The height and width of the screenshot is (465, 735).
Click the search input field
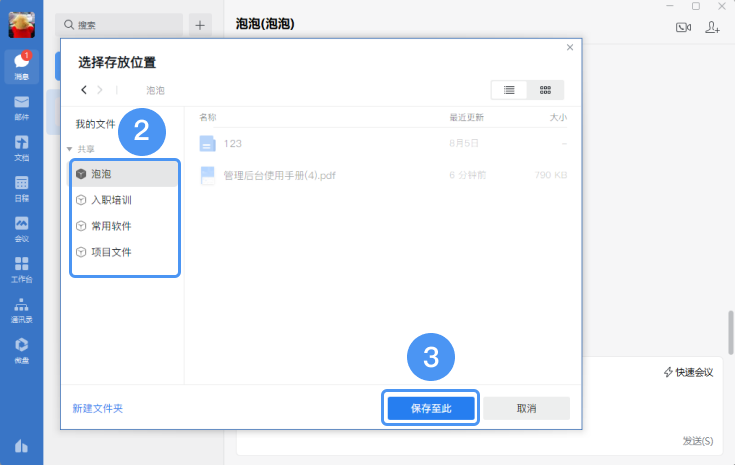click(118, 24)
